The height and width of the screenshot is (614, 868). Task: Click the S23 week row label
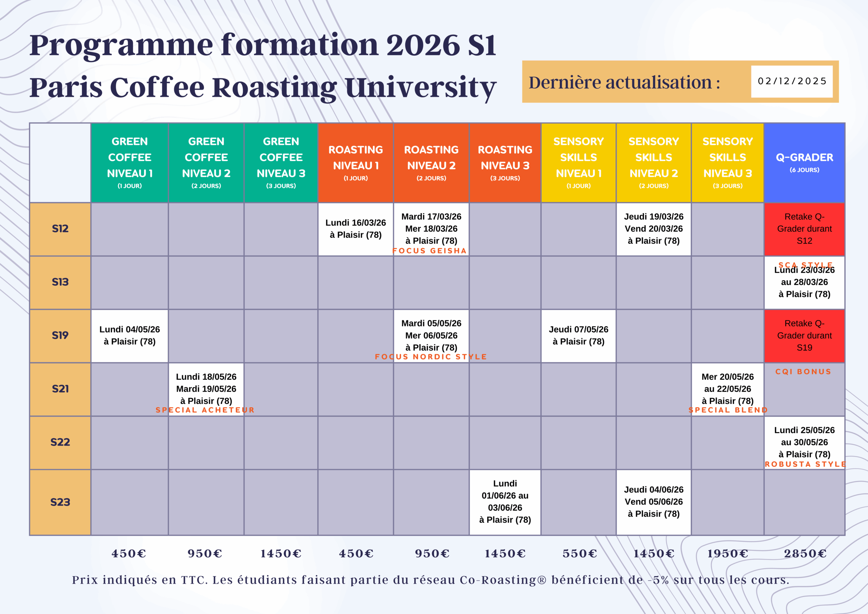60,502
